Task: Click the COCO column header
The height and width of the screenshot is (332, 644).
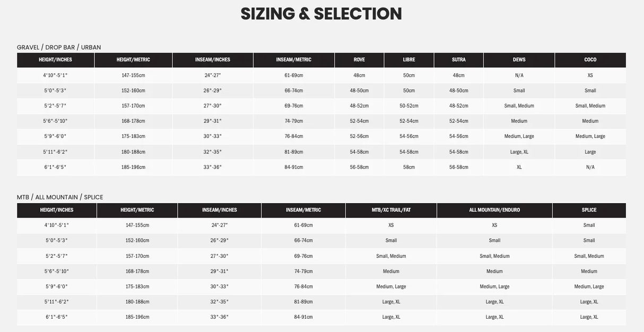Action: click(590, 60)
